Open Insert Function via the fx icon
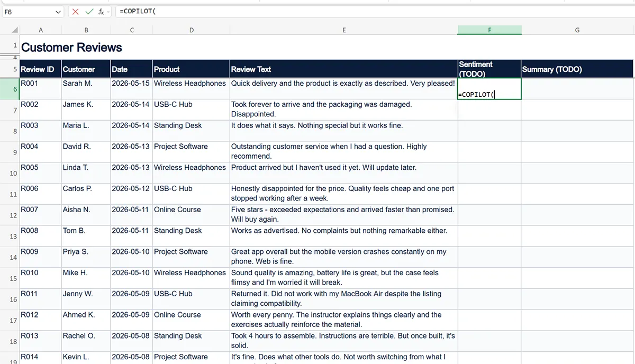 [x=101, y=12]
